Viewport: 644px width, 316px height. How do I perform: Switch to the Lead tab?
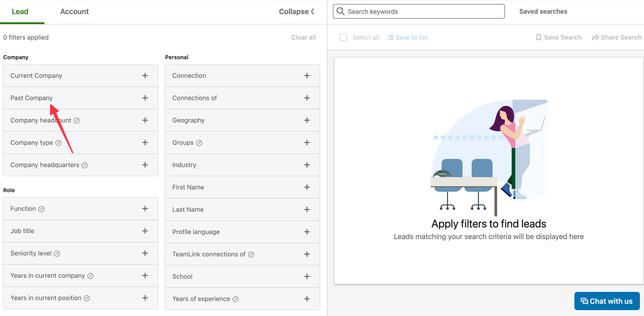point(20,12)
